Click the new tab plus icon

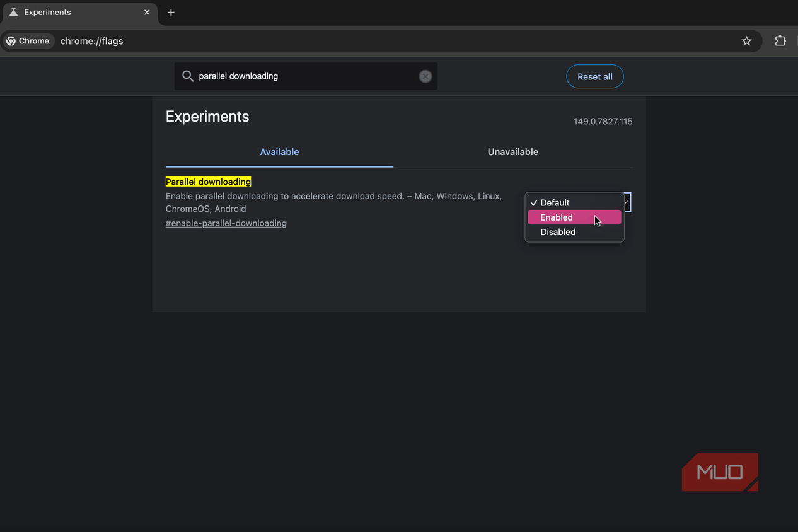(171, 13)
